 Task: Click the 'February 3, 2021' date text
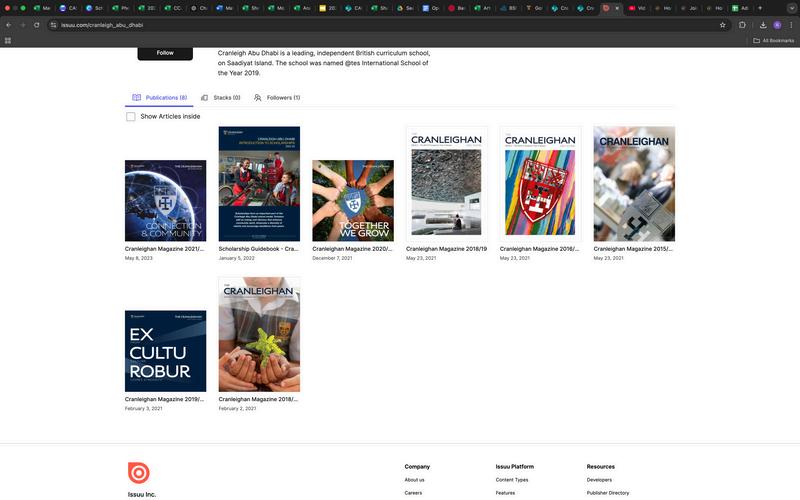click(143, 409)
